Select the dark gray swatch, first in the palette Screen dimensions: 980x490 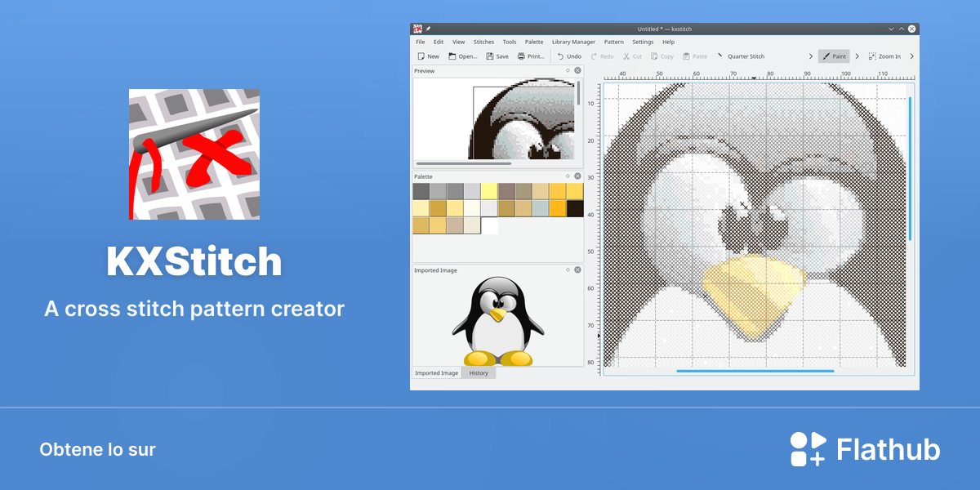[421, 191]
